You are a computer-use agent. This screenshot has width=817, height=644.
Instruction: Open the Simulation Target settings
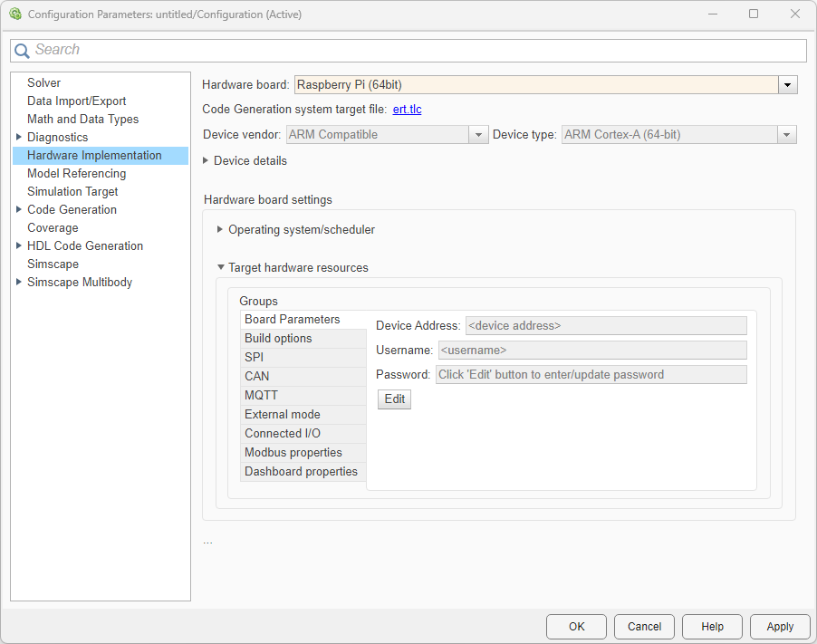(72, 191)
